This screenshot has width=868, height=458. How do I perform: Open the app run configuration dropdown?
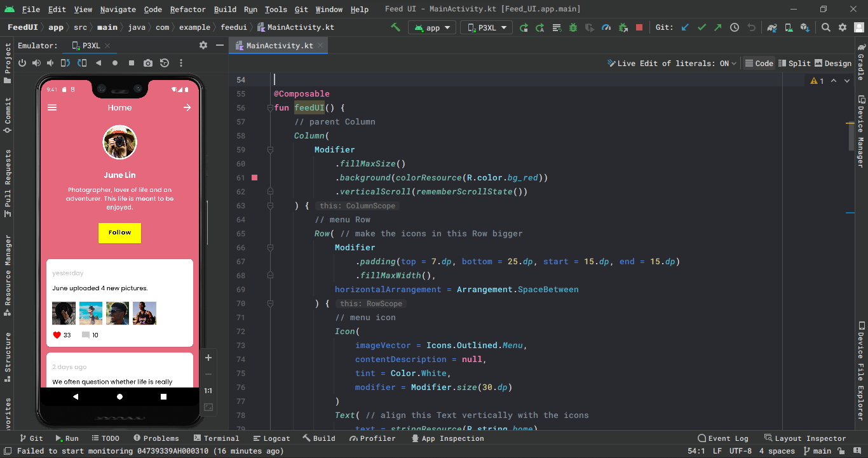(x=432, y=27)
